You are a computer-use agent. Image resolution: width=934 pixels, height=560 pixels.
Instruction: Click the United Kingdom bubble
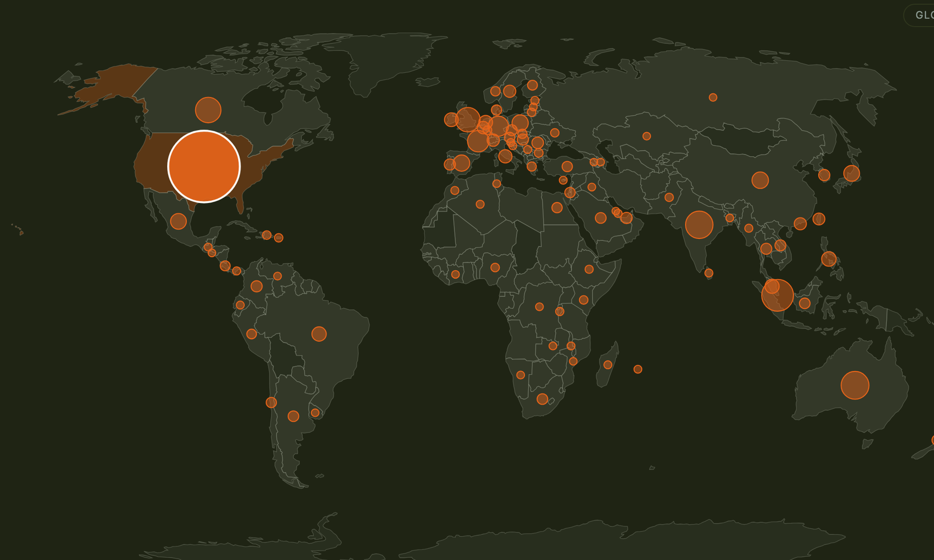click(x=467, y=119)
